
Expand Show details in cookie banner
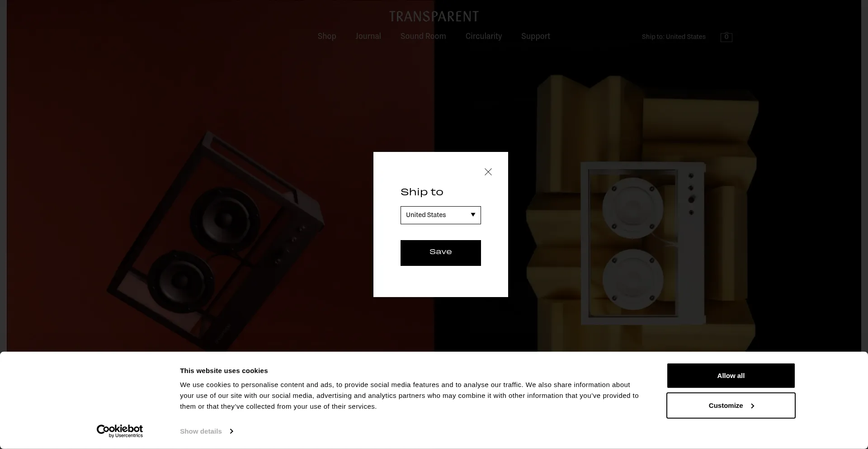(207, 431)
